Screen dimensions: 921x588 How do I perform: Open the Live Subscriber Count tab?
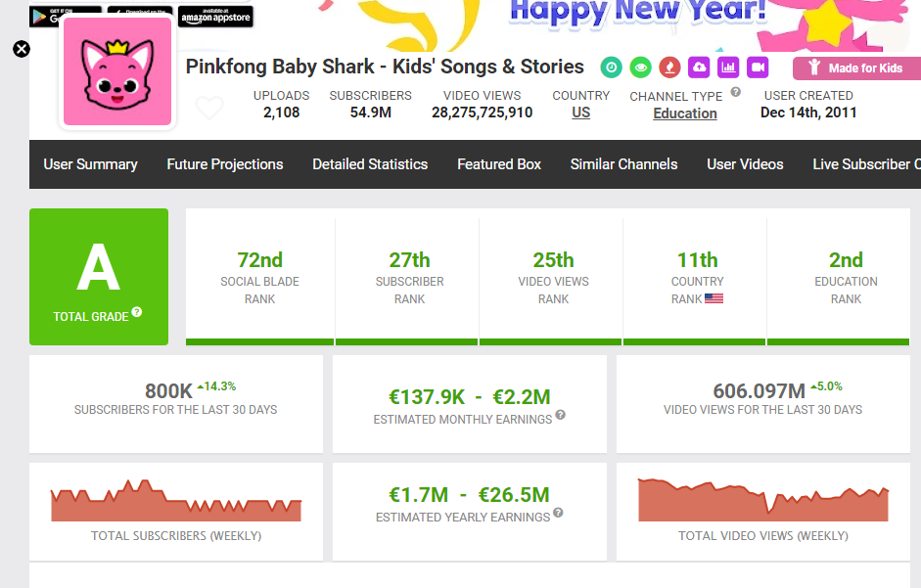(867, 164)
